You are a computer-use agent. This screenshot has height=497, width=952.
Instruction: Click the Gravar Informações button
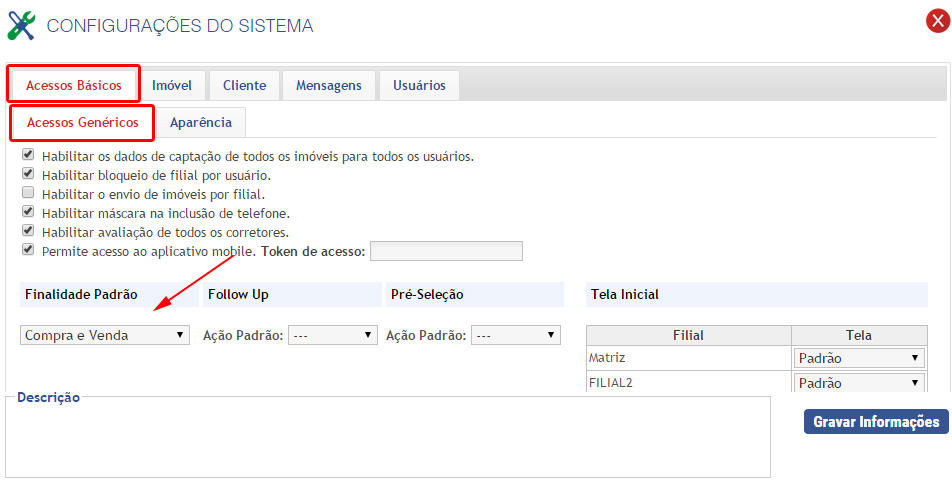point(875,422)
